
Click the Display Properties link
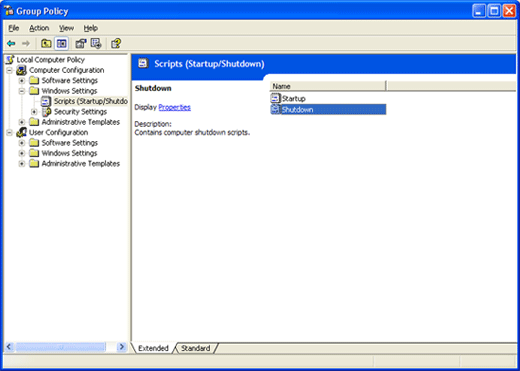174,107
